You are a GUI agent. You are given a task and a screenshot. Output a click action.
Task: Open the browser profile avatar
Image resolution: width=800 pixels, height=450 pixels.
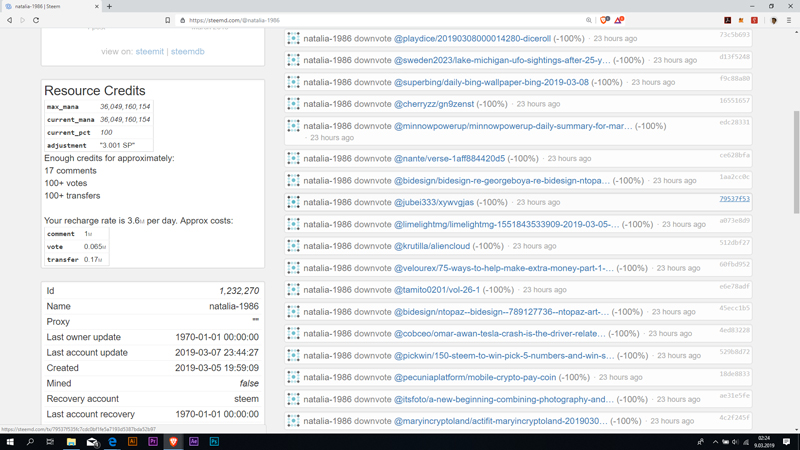(x=774, y=20)
